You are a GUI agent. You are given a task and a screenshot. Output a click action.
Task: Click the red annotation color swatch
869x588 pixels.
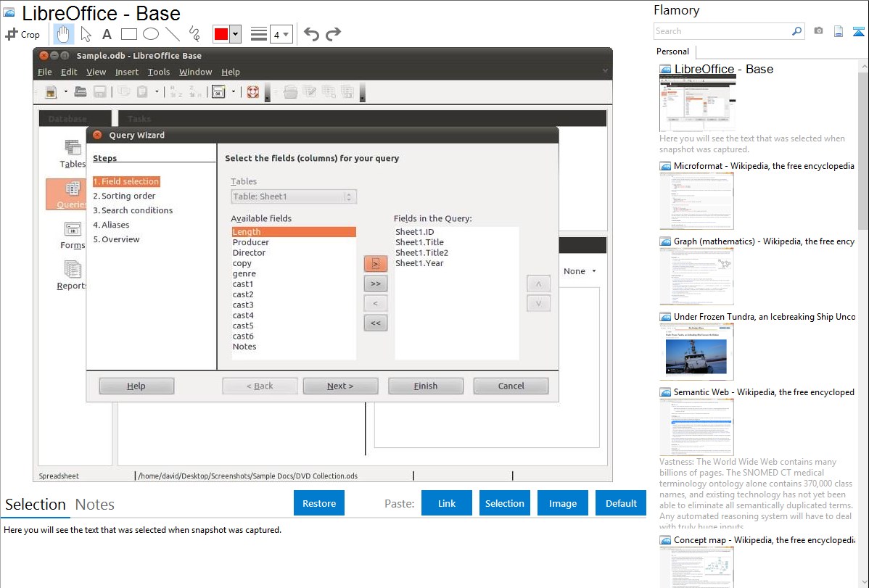[x=221, y=34]
